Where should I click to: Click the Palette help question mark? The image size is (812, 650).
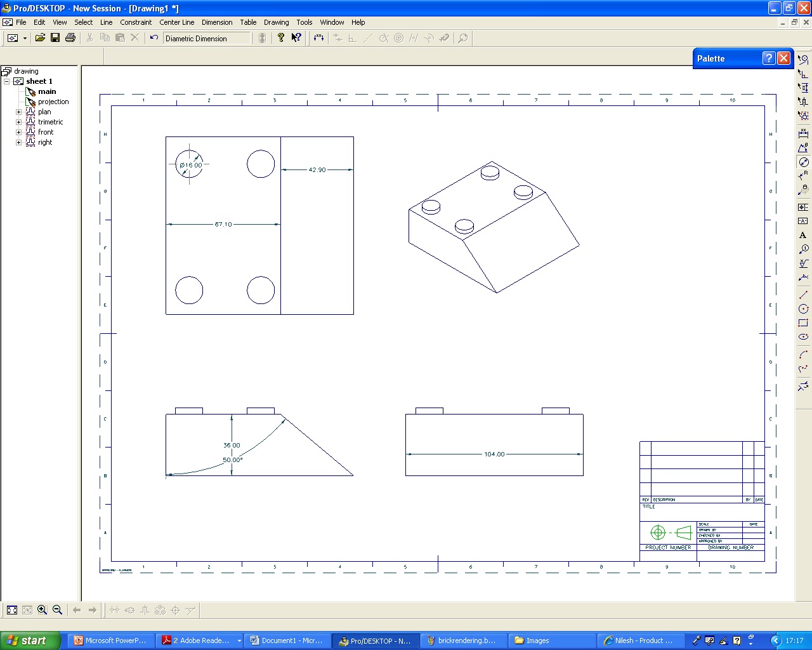tap(768, 58)
